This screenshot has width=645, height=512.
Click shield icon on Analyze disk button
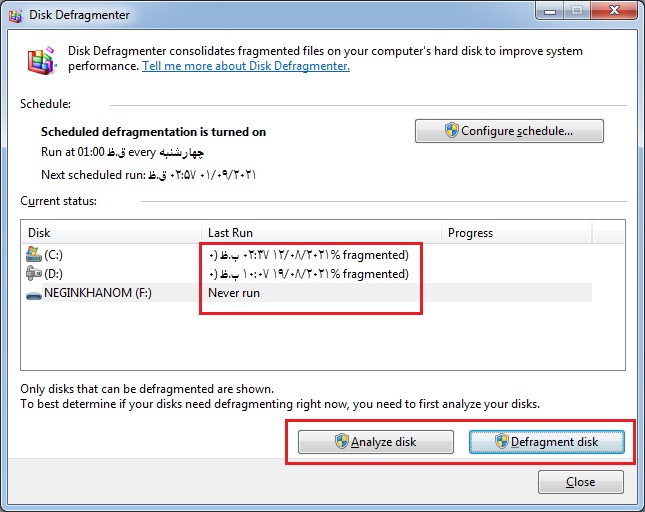point(341,442)
